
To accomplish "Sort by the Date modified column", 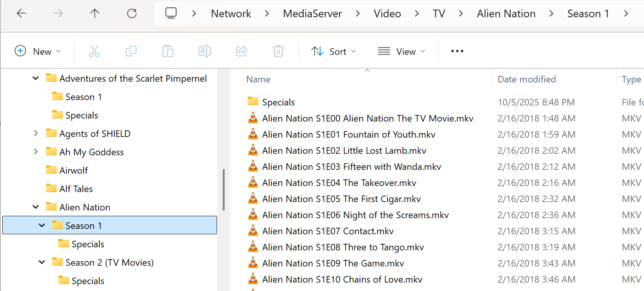I will [526, 79].
